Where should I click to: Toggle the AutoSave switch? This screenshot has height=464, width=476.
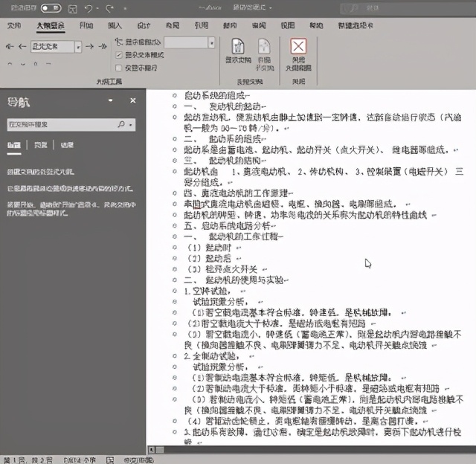[x=51, y=8]
